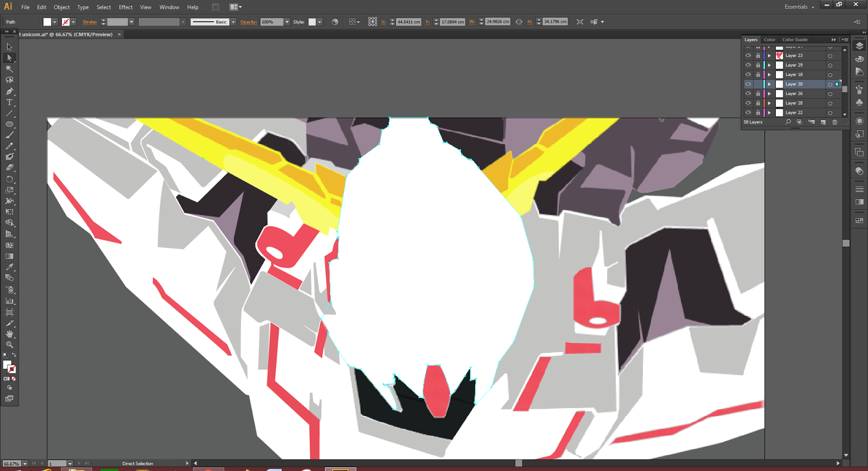Open the Opacity percentage dropdown
868x471 pixels.
tap(287, 22)
